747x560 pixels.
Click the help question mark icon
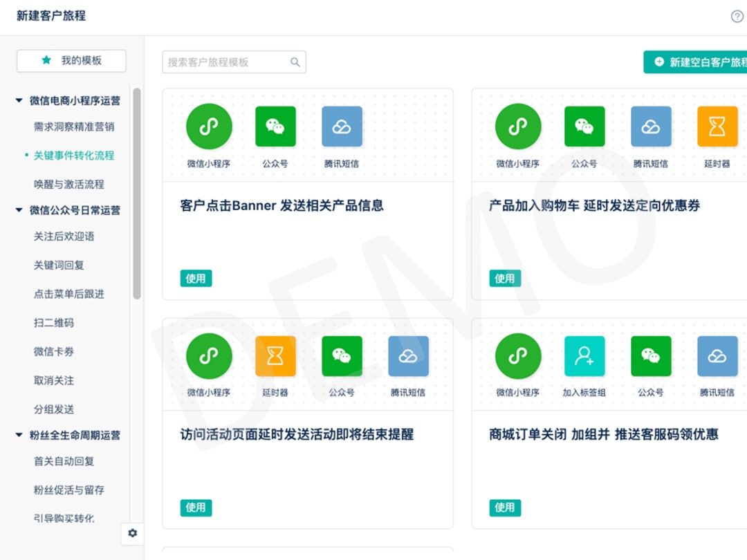tap(737, 17)
